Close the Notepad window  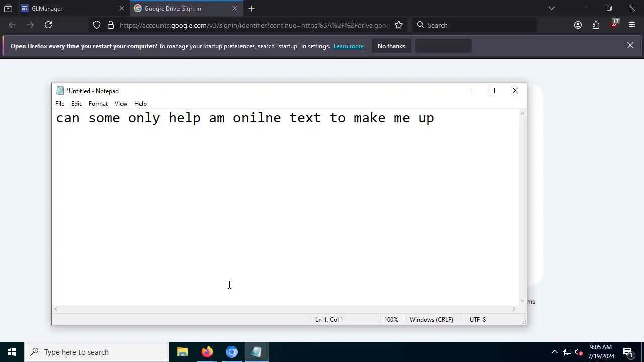pyautogui.click(x=515, y=90)
